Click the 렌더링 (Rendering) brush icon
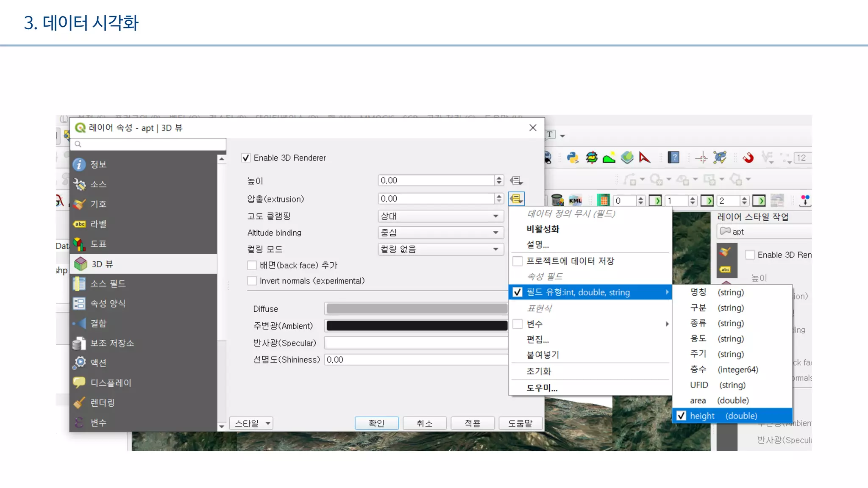The width and height of the screenshot is (868, 488). (79, 403)
